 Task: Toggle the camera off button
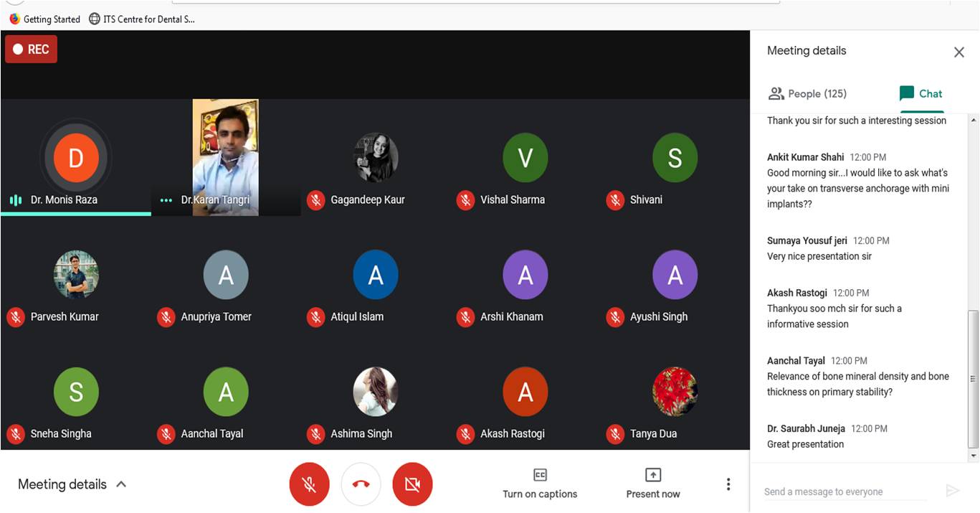tap(412, 484)
